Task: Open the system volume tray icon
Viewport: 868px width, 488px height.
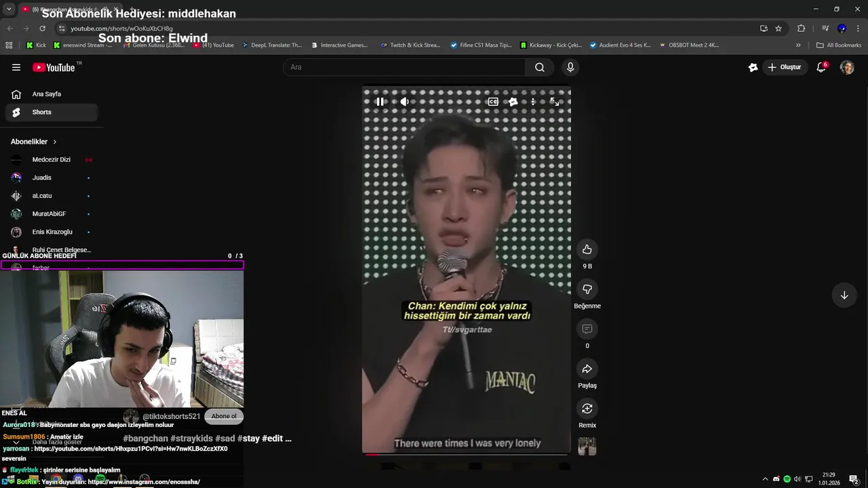Action: 797,479
